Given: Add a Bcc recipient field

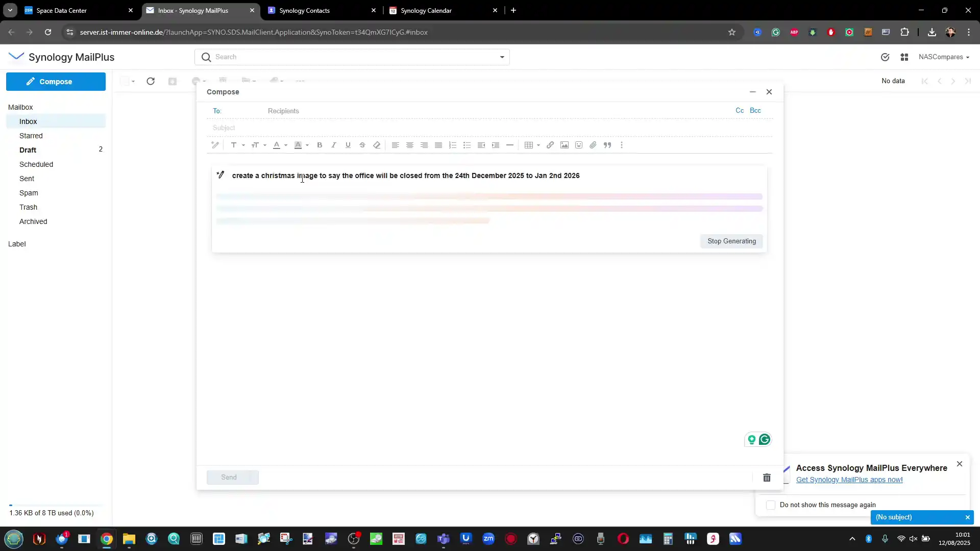Looking at the screenshot, I should [x=755, y=111].
